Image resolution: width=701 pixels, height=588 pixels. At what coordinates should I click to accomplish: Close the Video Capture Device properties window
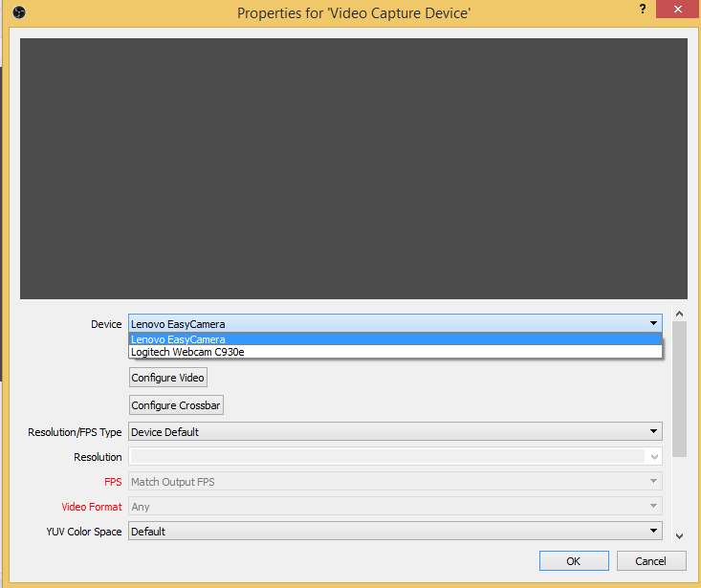(677, 10)
